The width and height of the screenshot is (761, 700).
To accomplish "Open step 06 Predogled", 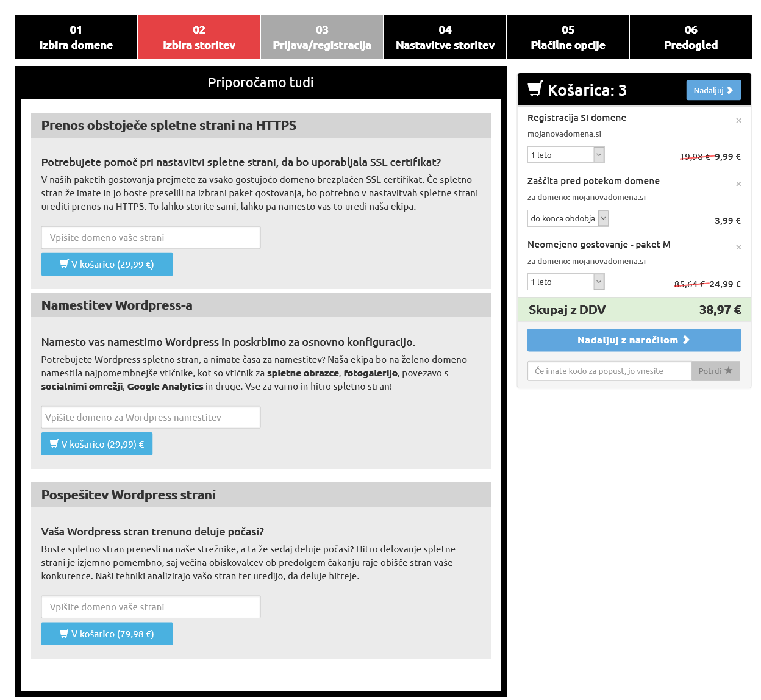I will tap(691, 37).
